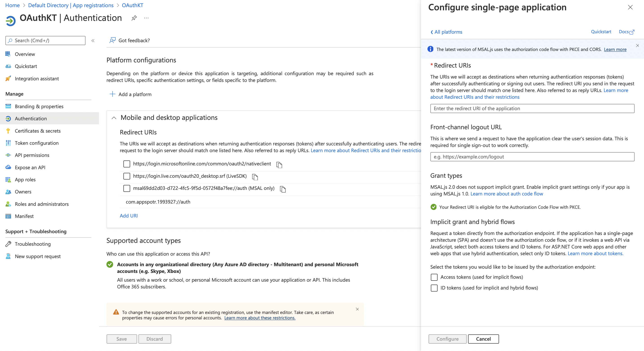The image size is (644, 351).
Task: Click the App roles icon
Action: pyautogui.click(x=8, y=180)
